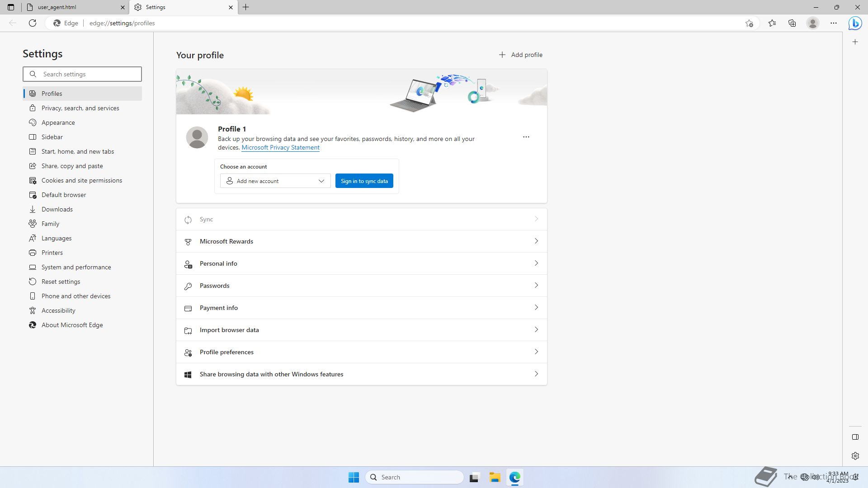Expand the Passwords row
This screenshot has width=868, height=488.
click(362, 286)
